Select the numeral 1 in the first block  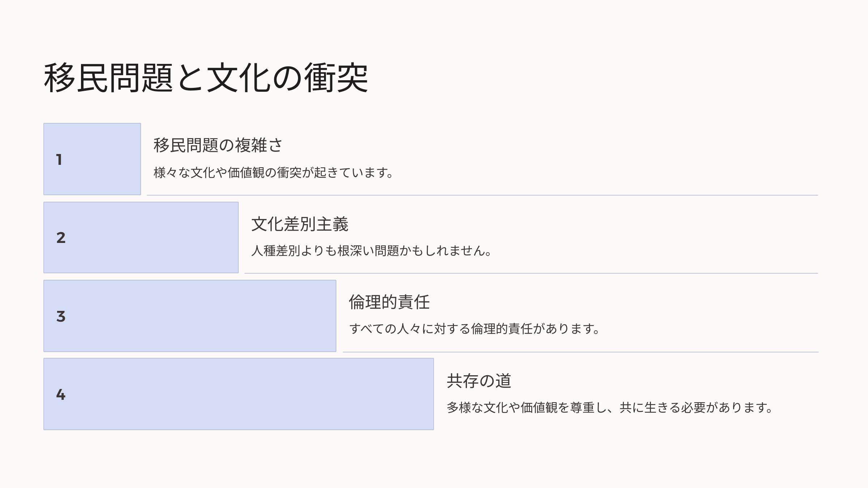pos(59,160)
